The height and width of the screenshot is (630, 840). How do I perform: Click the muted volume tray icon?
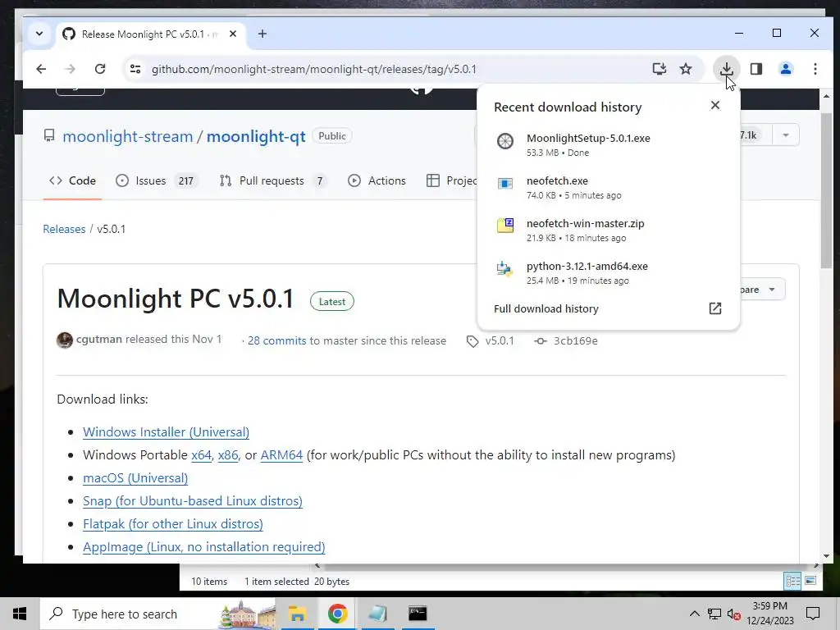(734, 614)
